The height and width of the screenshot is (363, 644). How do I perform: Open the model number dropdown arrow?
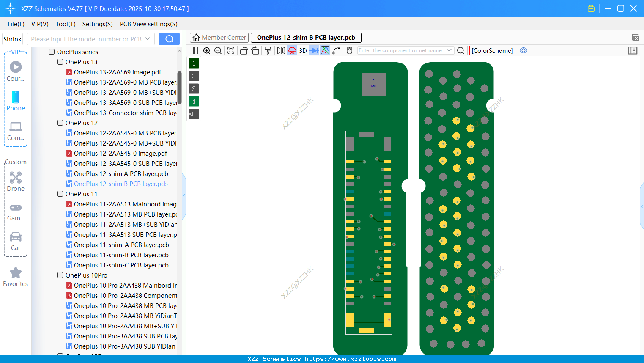(149, 38)
